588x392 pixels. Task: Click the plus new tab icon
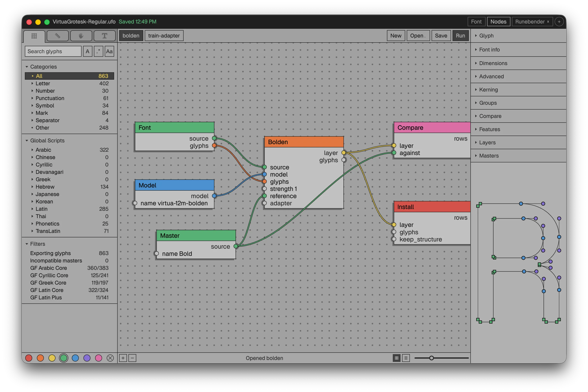559,22
